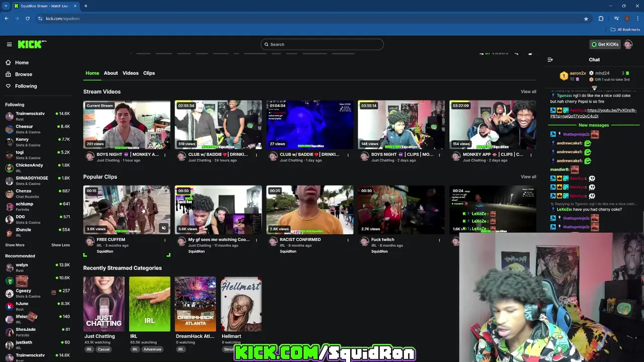
Task: Click the Casual tag under Just Chatting
Action: click(x=104, y=349)
